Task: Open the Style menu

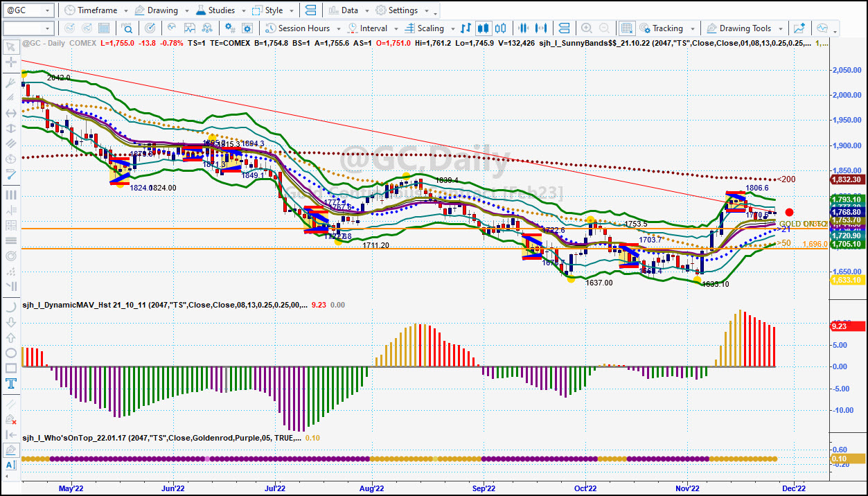Action: point(267,10)
